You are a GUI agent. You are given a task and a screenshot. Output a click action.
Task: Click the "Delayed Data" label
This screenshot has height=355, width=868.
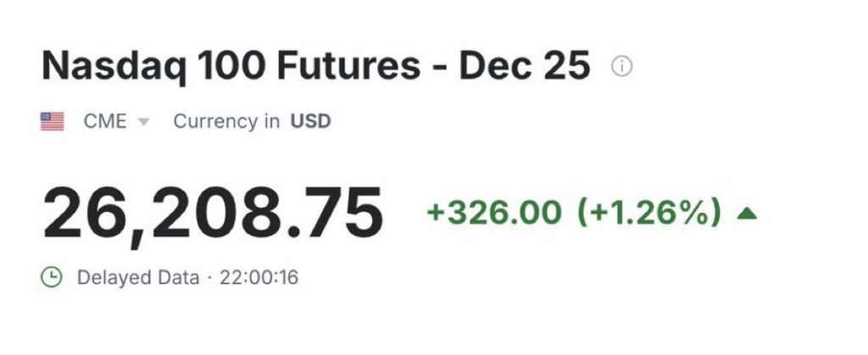pyautogui.click(x=138, y=277)
